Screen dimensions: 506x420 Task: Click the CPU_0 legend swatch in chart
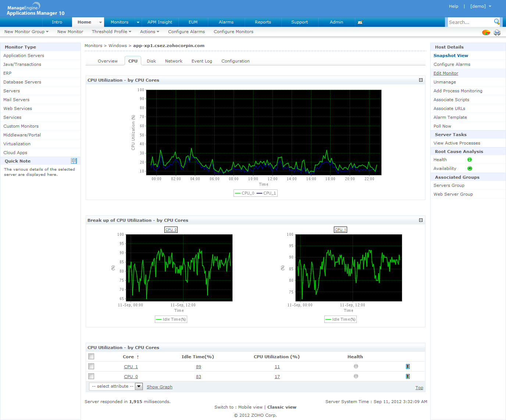point(238,193)
